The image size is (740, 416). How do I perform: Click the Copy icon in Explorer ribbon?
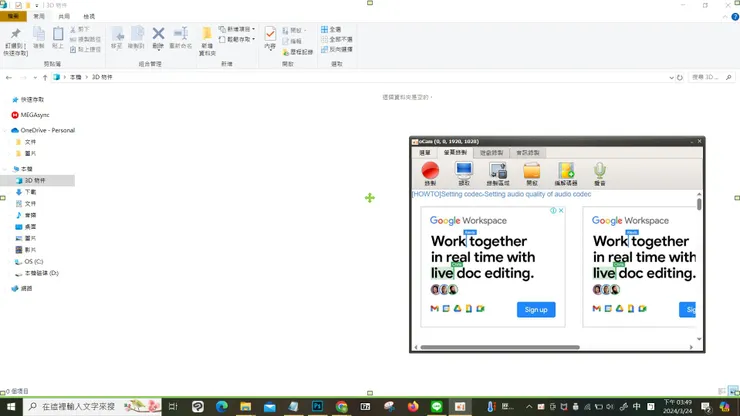coord(39,38)
